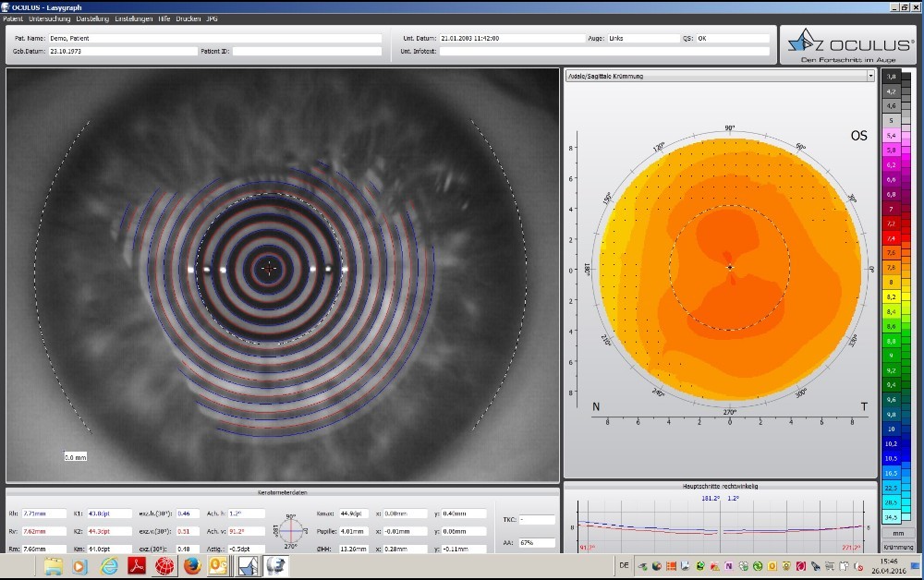Image resolution: width=924 pixels, height=580 pixels.
Task: Open the Patient menu
Action: (x=13, y=18)
